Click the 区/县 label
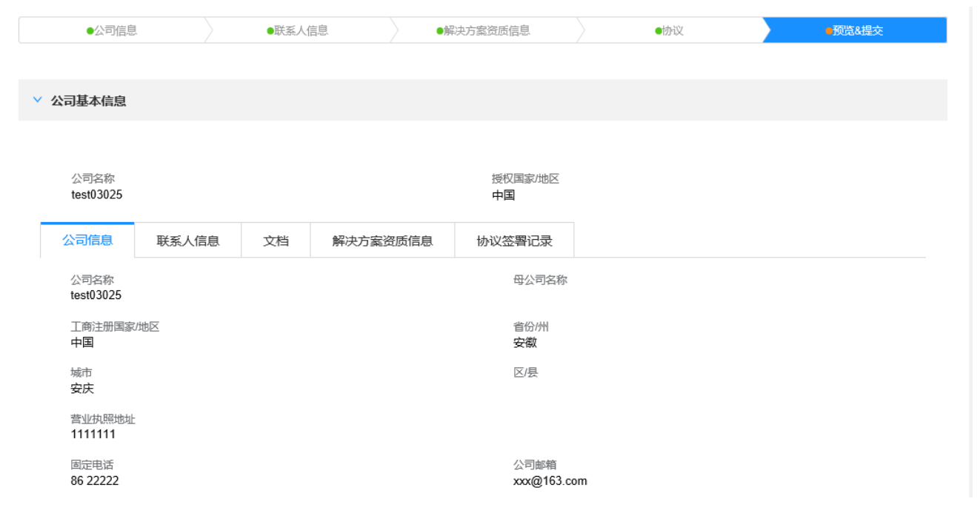This screenshot has height=513, width=980. [525, 372]
